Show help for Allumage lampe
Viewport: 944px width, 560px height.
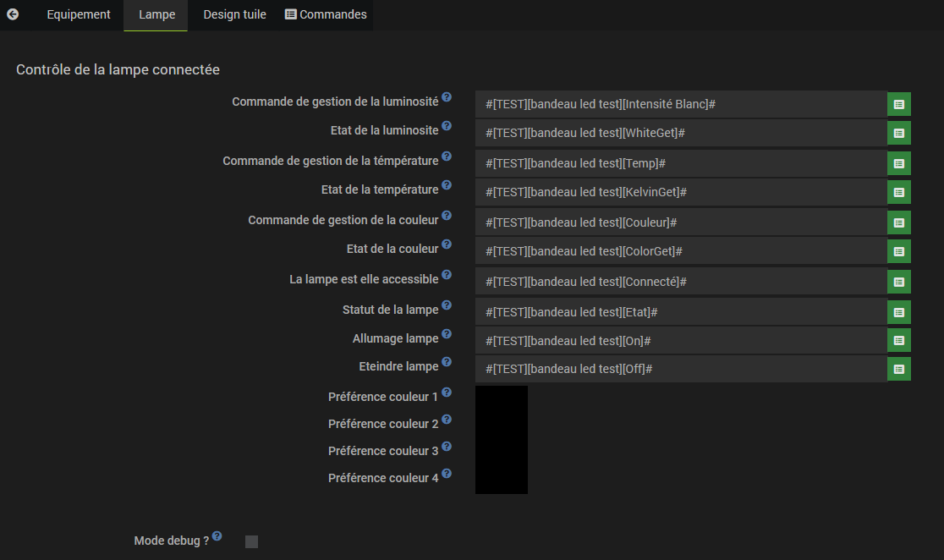point(447,333)
